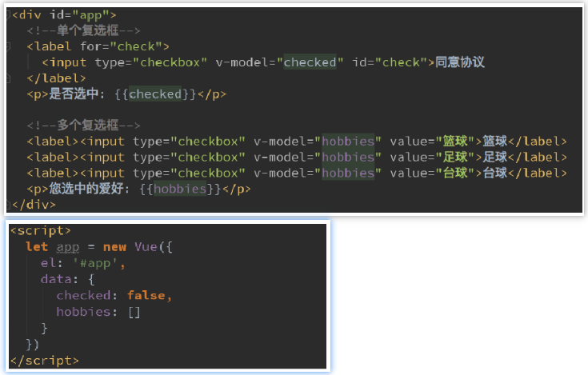The width and height of the screenshot is (588, 375).
Task: Click "hobbies" in the 篮球 checkbox line
Action: (347, 142)
